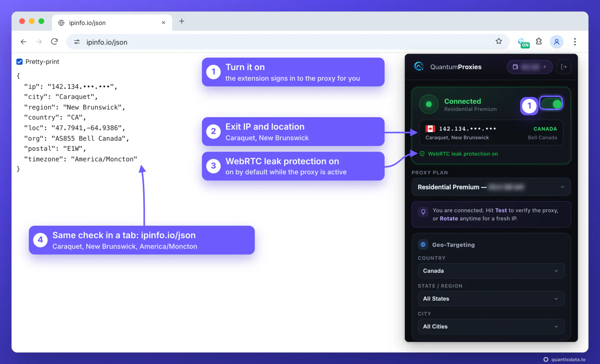
Task: Open the Residential Premium proxy plan dropdown
Action: point(491,187)
